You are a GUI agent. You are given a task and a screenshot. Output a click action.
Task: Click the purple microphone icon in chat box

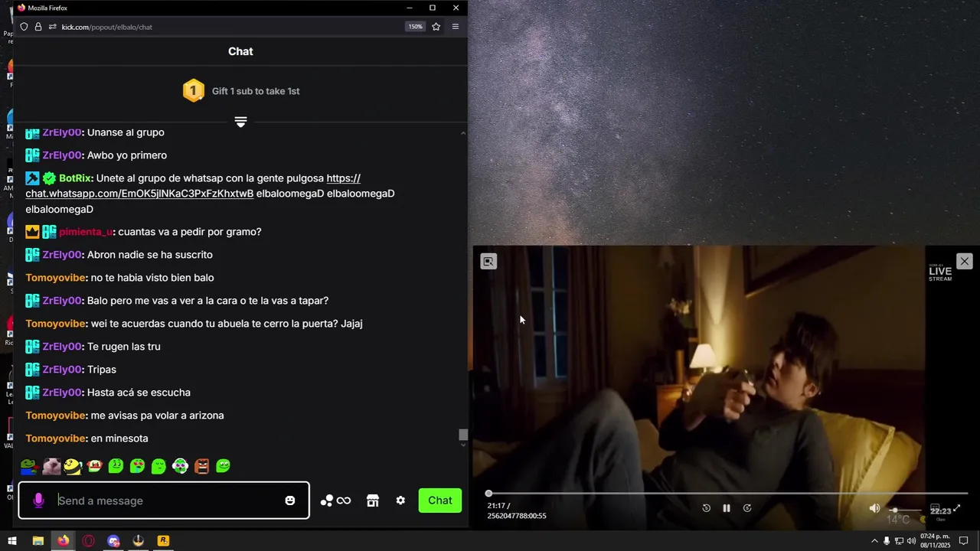[x=38, y=500]
